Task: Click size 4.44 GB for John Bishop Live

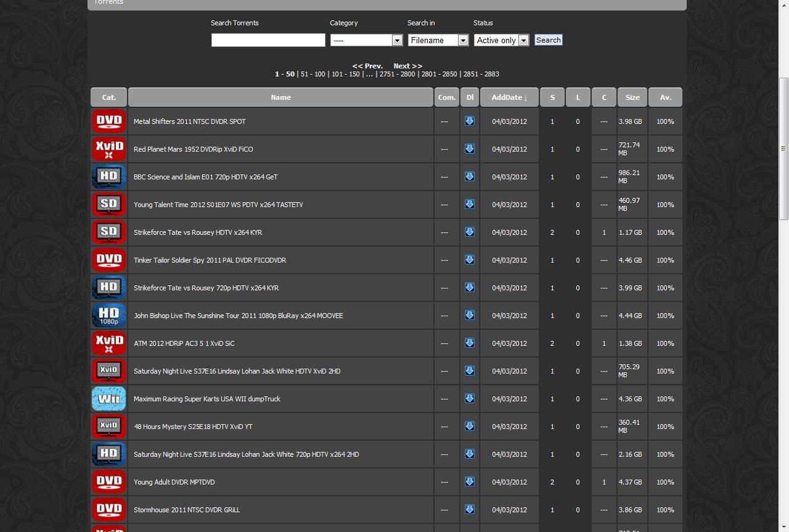Action: tap(630, 316)
